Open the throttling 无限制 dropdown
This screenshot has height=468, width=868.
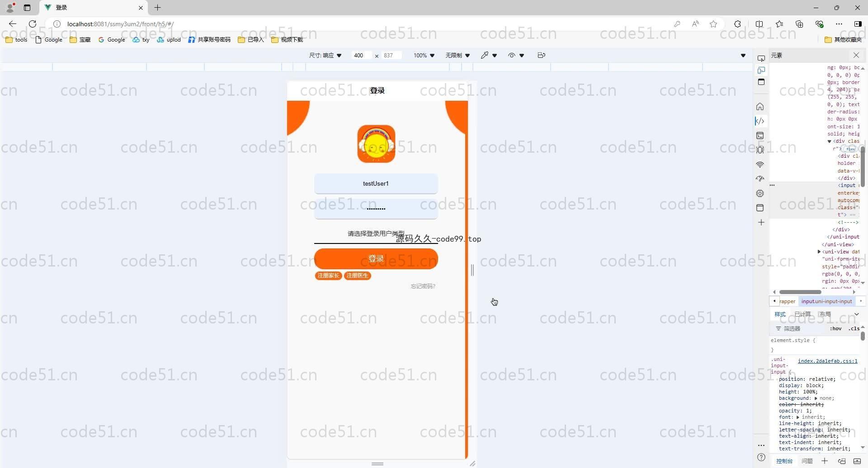pyautogui.click(x=458, y=55)
